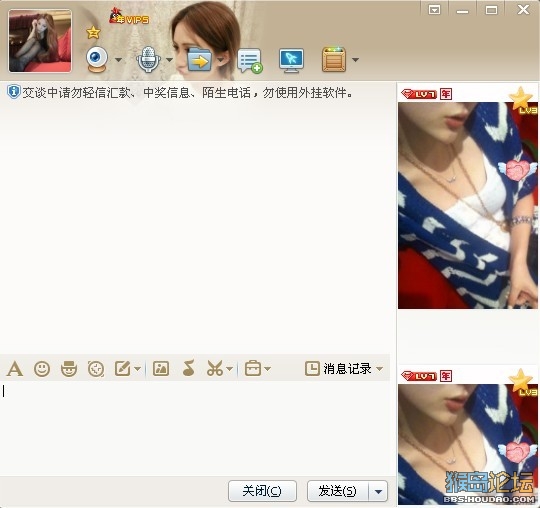540x508 pixels.
Task: Expand the voice call options arrow
Action: (169, 60)
